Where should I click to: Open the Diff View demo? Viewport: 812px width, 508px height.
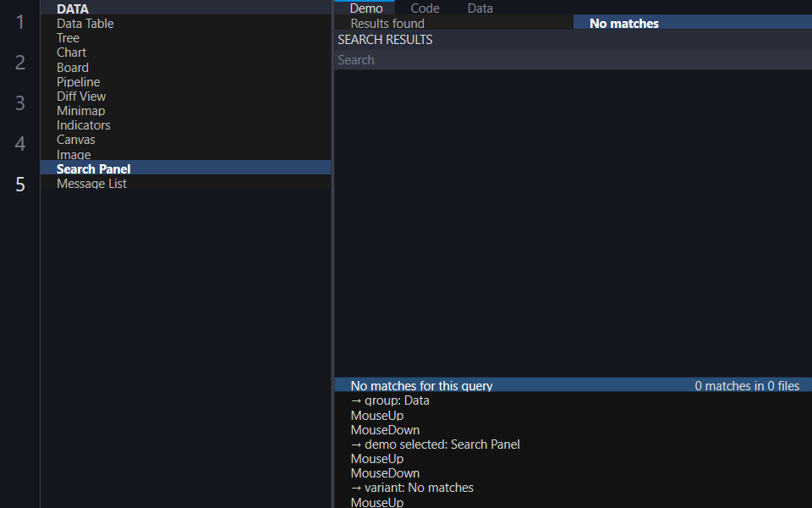pos(185,97)
